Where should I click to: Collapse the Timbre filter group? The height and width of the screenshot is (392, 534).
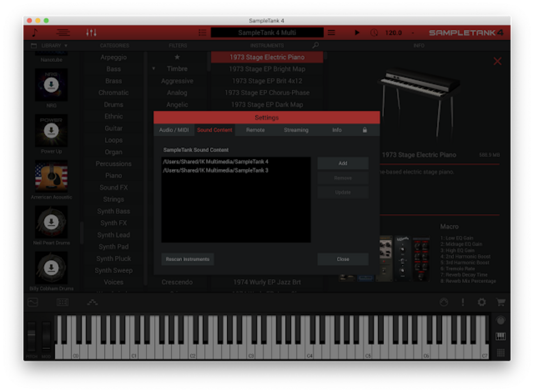coord(154,69)
